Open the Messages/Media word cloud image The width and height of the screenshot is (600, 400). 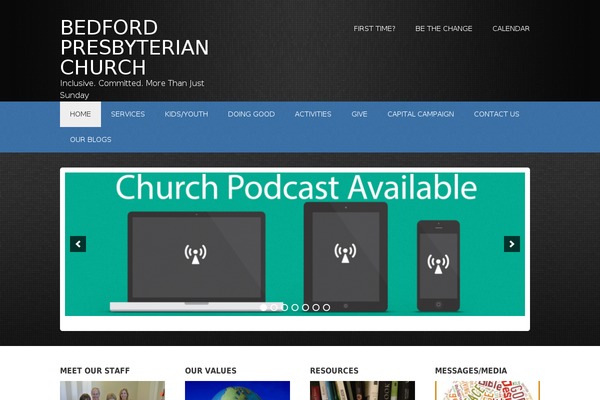(487, 390)
